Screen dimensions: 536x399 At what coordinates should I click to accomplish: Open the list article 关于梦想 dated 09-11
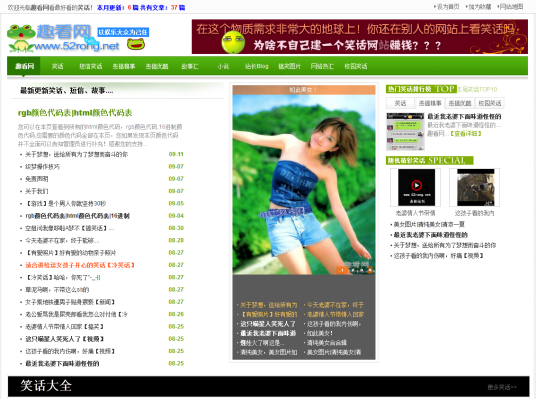76,155
